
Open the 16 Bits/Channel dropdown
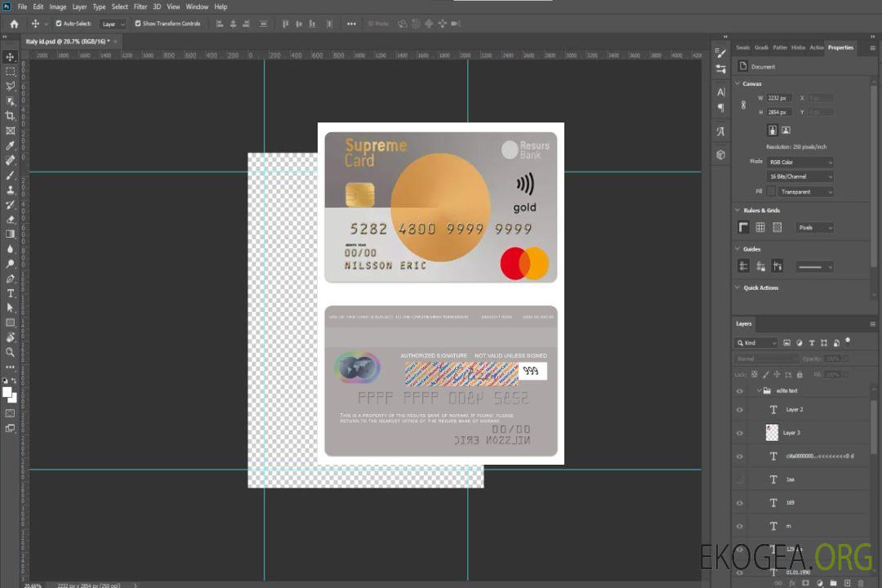pos(800,176)
